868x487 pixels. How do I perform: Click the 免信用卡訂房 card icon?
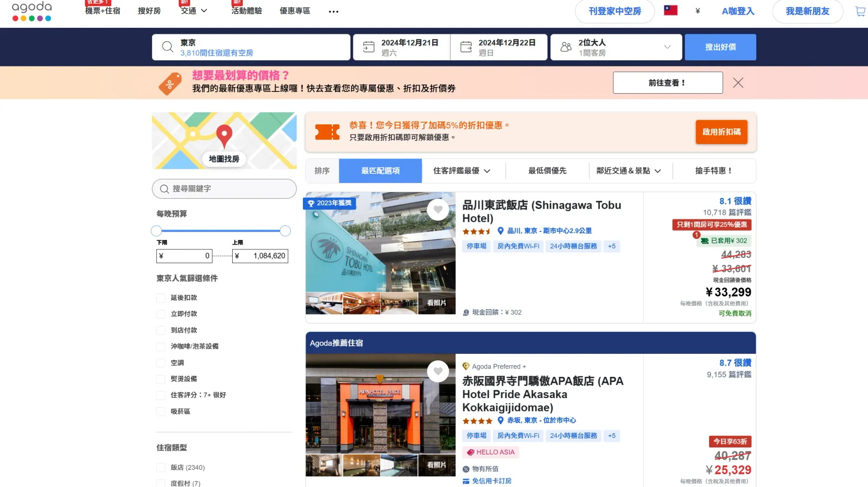tap(466, 481)
